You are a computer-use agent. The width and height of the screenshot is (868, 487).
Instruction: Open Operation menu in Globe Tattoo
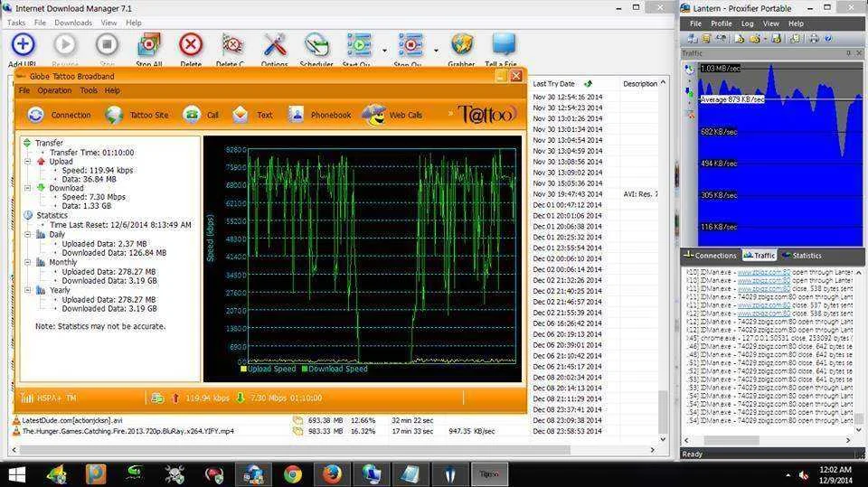[x=54, y=90]
